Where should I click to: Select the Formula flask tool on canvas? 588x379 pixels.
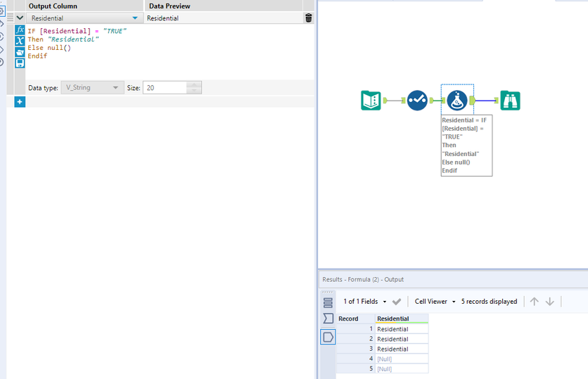[456, 101]
